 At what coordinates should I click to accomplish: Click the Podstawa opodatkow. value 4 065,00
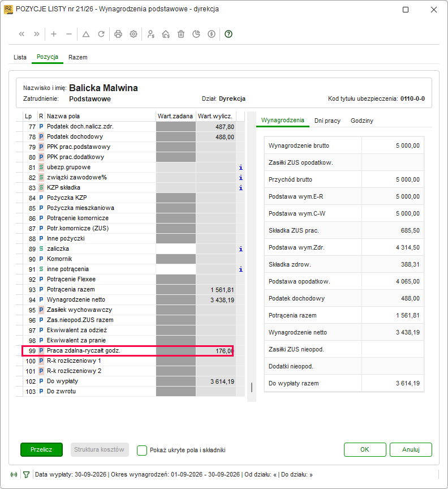pyautogui.click(x=408, y=282)
